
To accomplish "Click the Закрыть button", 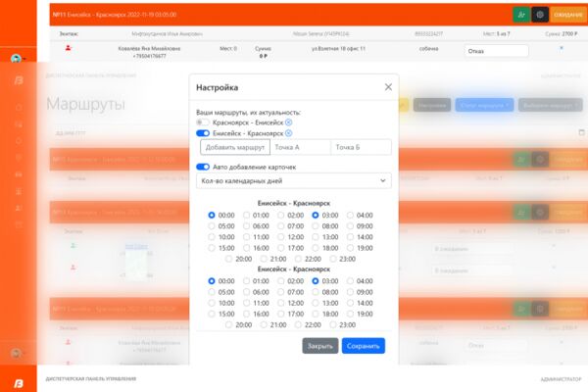I will click(320, 346).
